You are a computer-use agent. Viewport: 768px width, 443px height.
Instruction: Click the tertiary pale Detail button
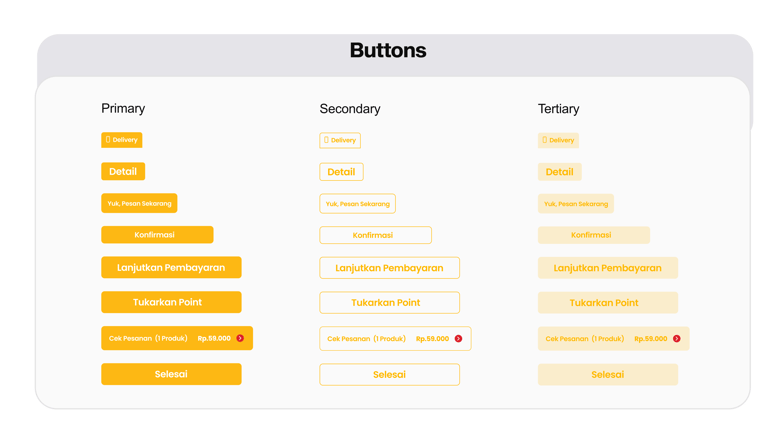click(x=560, y=172)
